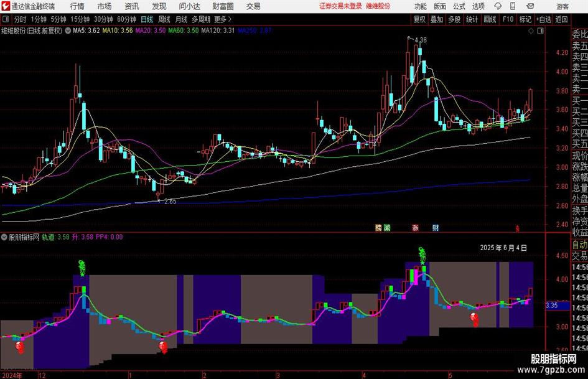
Task: Open the 选项 dropdown menu
Action: 478,6
